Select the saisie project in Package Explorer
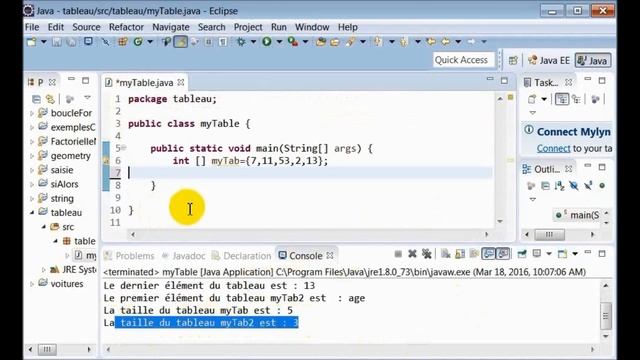The image size is (640, 360). coord(62,170)
